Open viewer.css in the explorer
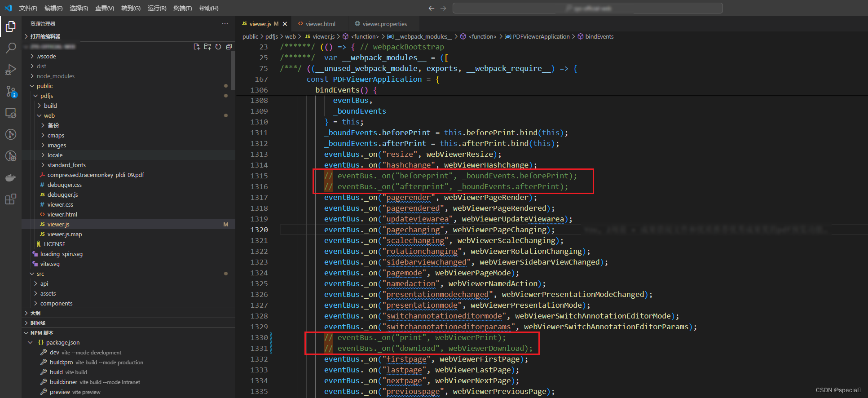Image resolution: width=868 pixels, height=398 pixels. (128, 205)
